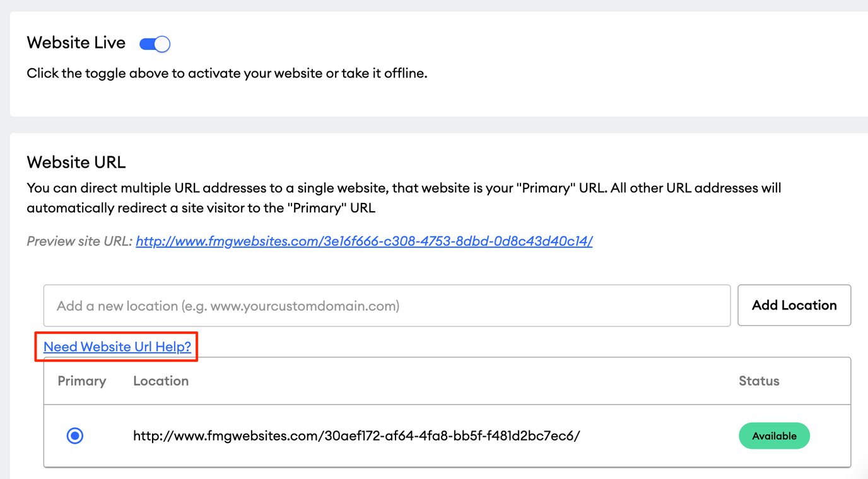The image size is (868, 479).
Task: Select the Primary radio button
Action: (75, 436)
